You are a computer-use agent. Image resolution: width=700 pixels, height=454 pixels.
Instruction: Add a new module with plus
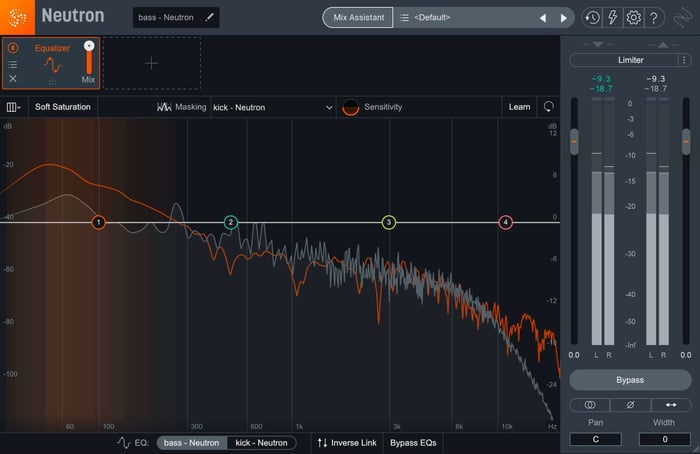click(x=152, y=63)
